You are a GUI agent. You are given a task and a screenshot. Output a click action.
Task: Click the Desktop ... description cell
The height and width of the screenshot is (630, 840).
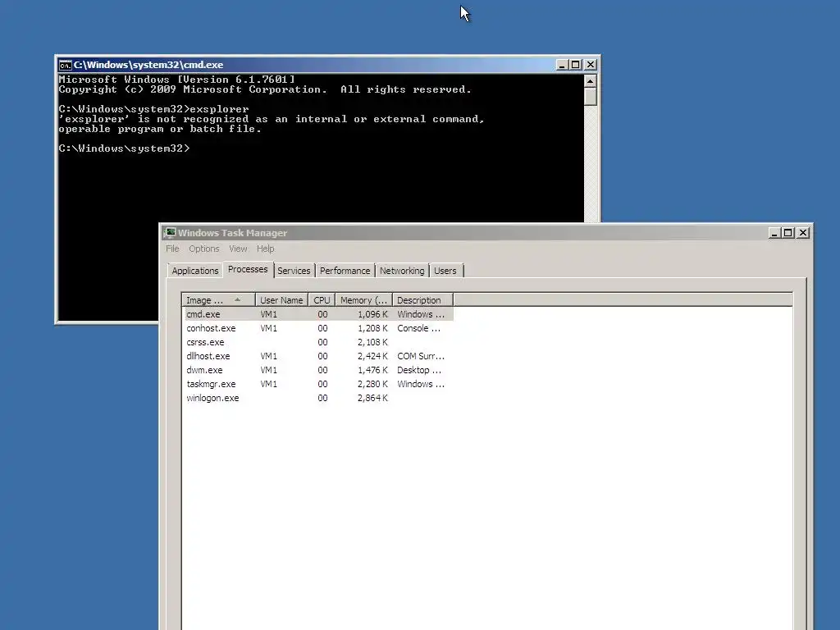click(x=419, y=370)
